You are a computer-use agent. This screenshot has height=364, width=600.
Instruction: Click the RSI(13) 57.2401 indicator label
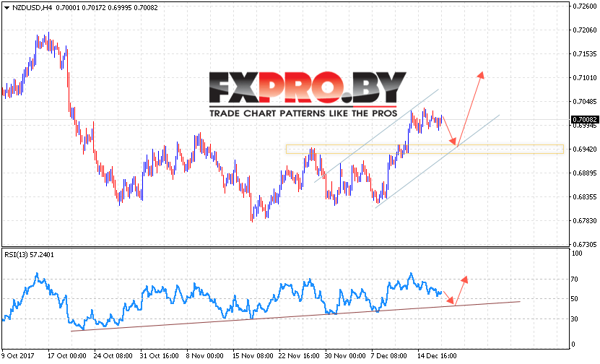(30, 254)
